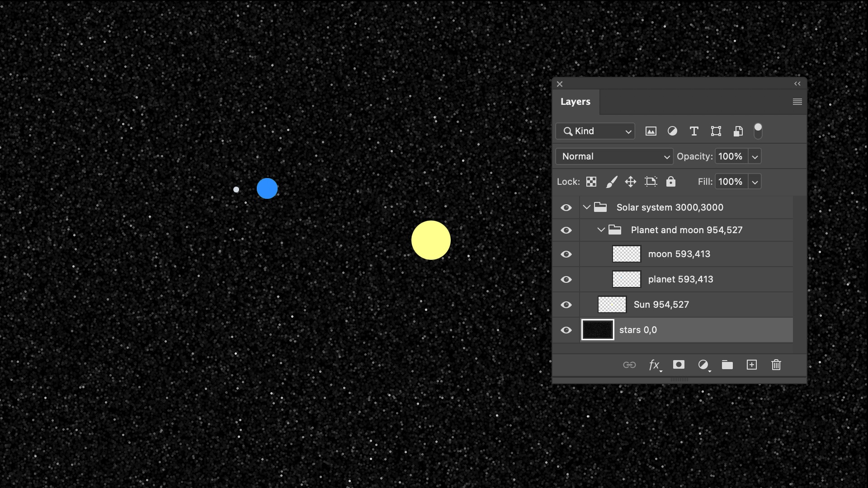Filter for pixel layers icon
Image resolution: width=868 pixels, height=488 pixels.
coord(651,131)
